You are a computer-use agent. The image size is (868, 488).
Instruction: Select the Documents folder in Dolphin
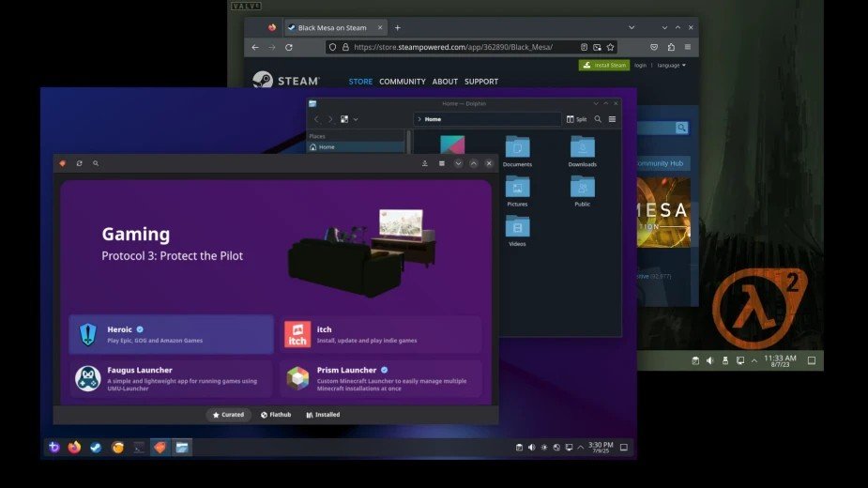pyautogui.click(x=517, y=151)
